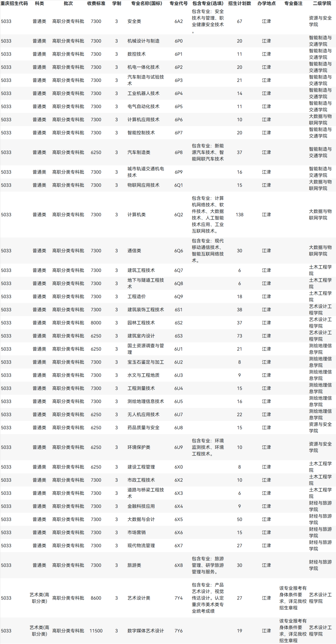Image resolution: width=336 pixels, height=644 pixels.
Task: Click major code 6P8
Action: coord(179,152)
